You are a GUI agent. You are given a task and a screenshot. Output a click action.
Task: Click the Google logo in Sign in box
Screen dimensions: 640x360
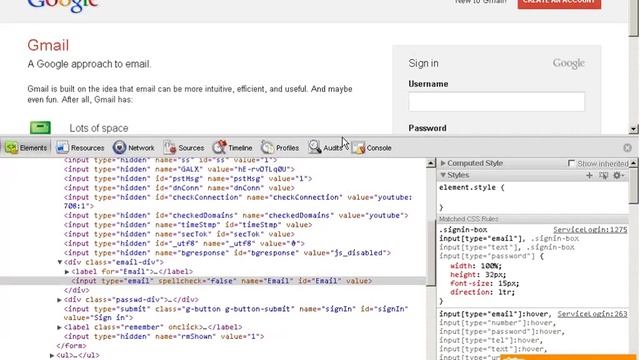[x=569, y=63]
